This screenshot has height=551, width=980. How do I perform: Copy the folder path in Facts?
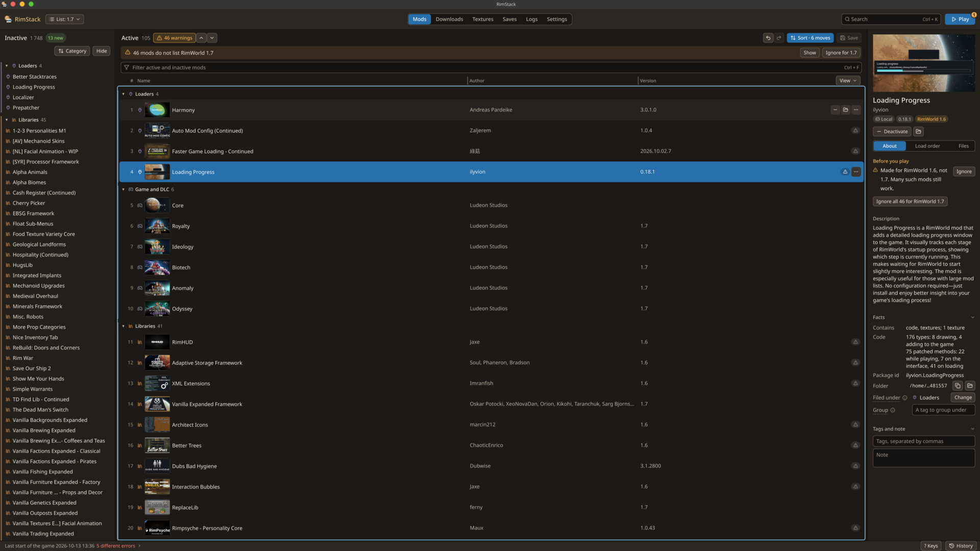coord(958,386)
